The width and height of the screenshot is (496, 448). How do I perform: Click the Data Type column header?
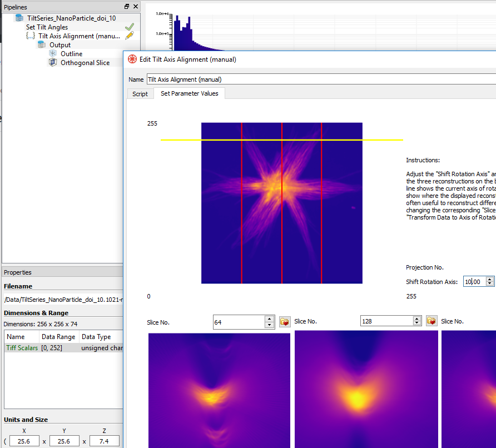(101, 337)
